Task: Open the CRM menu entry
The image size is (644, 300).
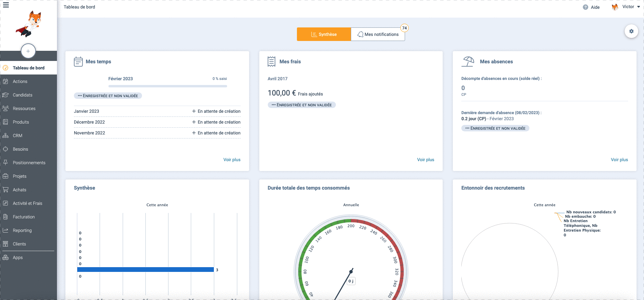Action: pyautogui.click(x=28, y=135)
